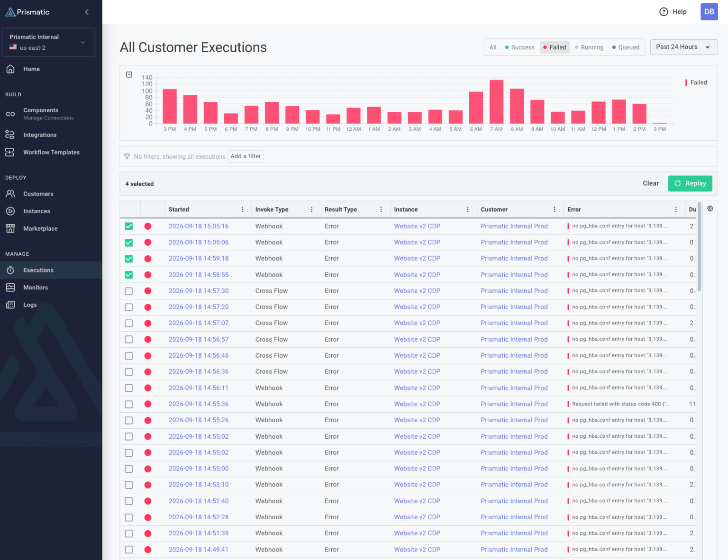Viewport: 728px width, 560px height.
Task: Click the 7 AM bar in the chart
Action: click(x=496, y=102)
